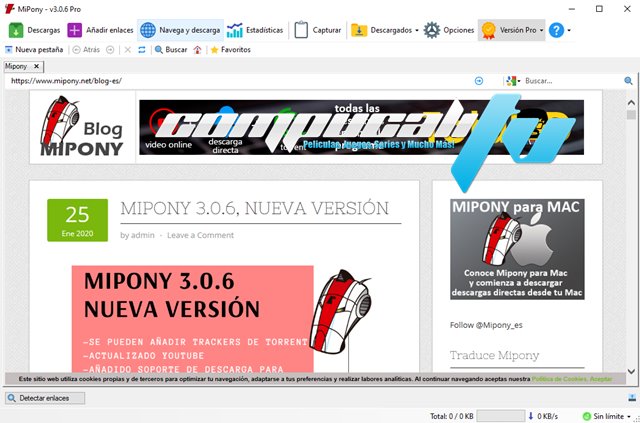
Task: Open the admin author link
Action: pyautogui.click(x=142, y=235)
